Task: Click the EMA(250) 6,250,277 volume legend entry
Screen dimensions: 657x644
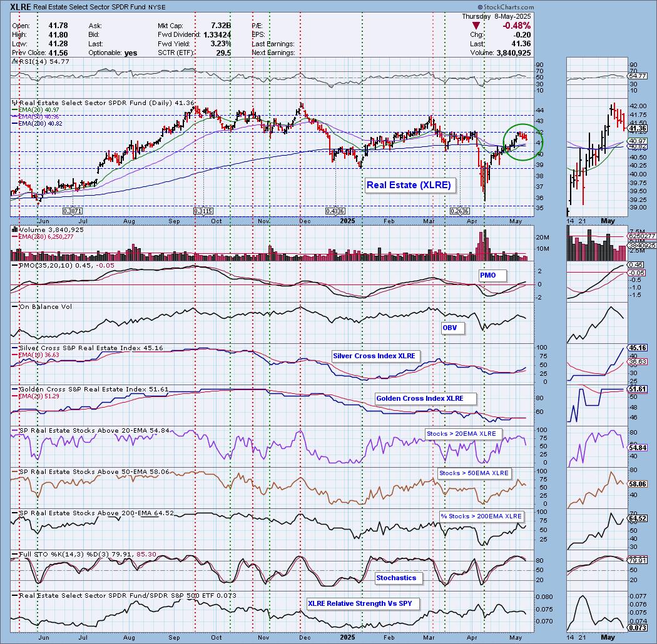Action: pyautogui.click(x=43, y=236)
